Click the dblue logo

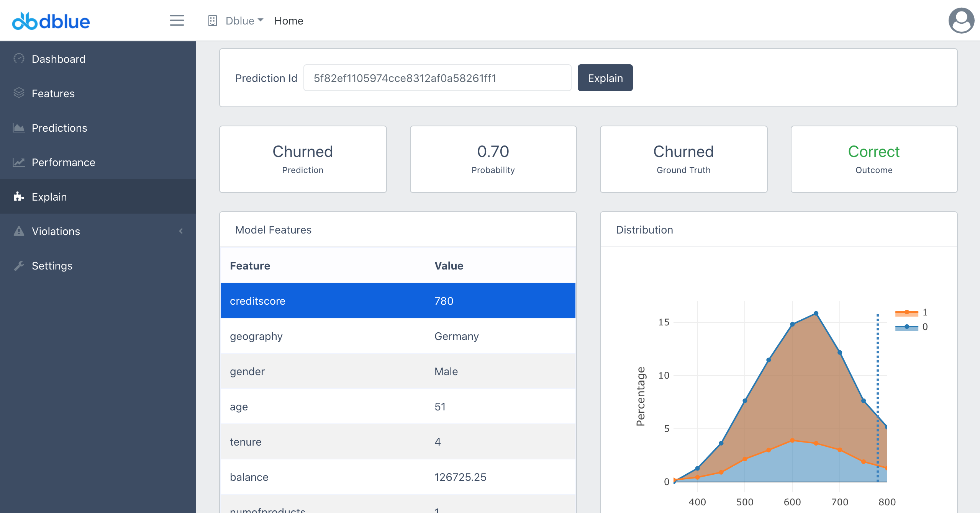(x=51, y=21)
